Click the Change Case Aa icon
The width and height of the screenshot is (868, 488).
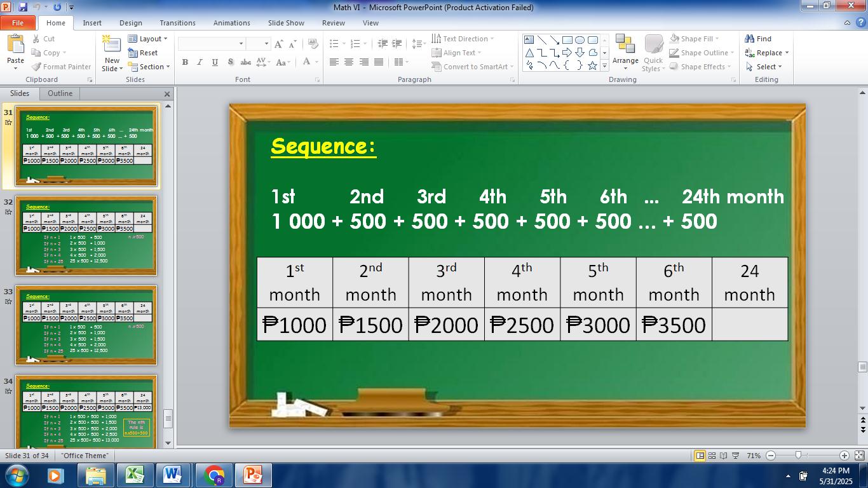283,62
